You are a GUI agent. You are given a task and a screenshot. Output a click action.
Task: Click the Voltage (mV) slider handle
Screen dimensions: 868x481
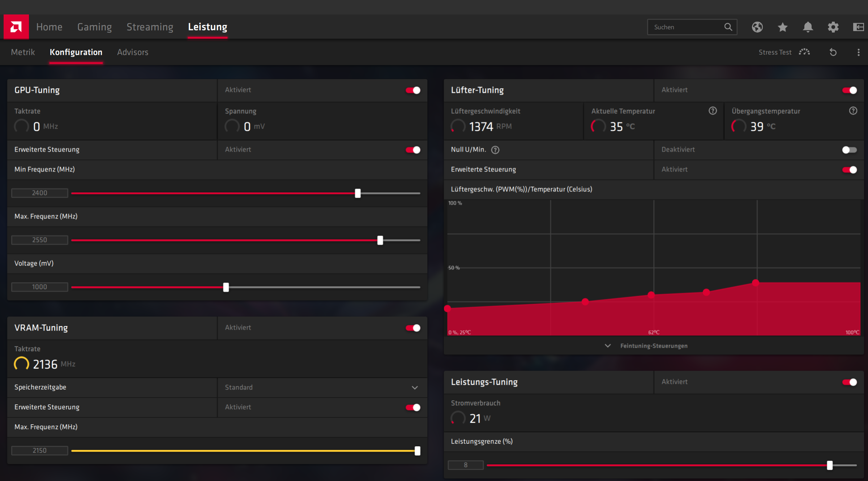coord(226,287)
